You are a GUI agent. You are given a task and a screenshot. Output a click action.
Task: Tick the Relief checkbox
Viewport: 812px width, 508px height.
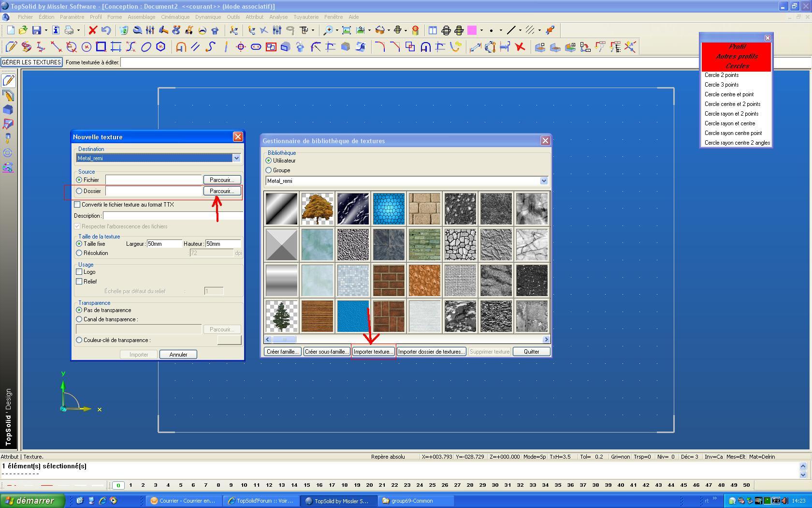[79, 282]
